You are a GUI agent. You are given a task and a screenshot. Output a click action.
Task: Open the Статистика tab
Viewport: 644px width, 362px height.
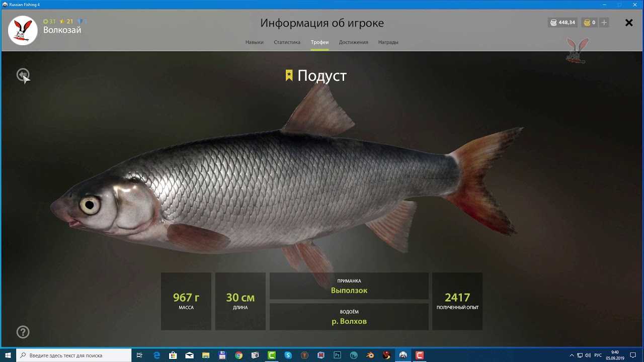click(287, 42)
